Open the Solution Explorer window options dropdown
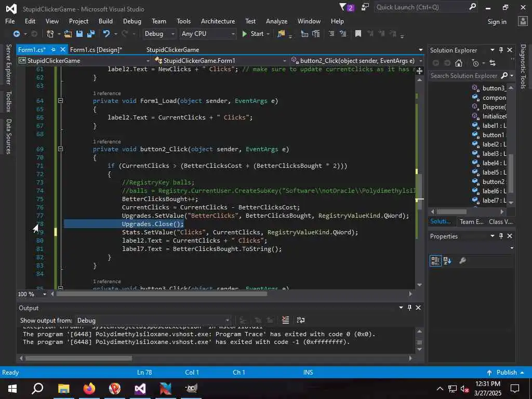The height and width of the screenshot is (399, 532). [x=493, y=50]
